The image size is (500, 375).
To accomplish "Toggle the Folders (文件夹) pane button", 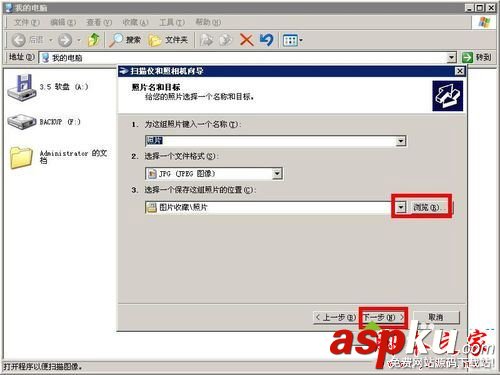I will click(168, 40).
